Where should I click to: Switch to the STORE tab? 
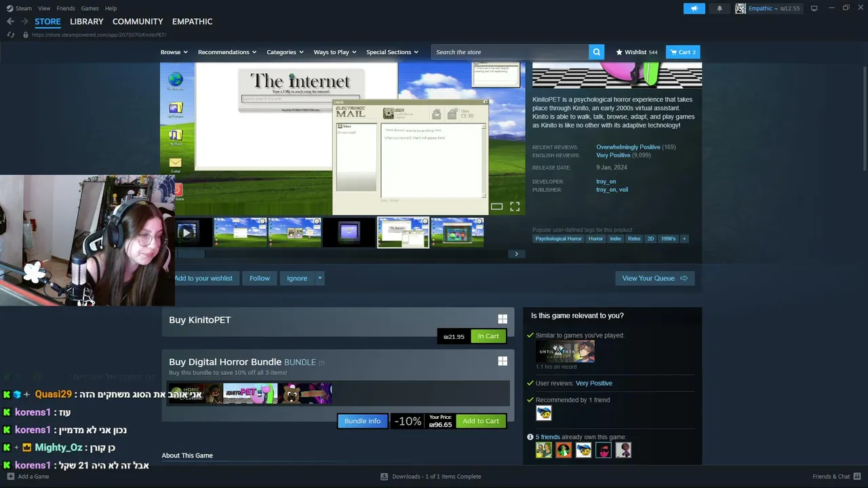click(x=47, y=22)
